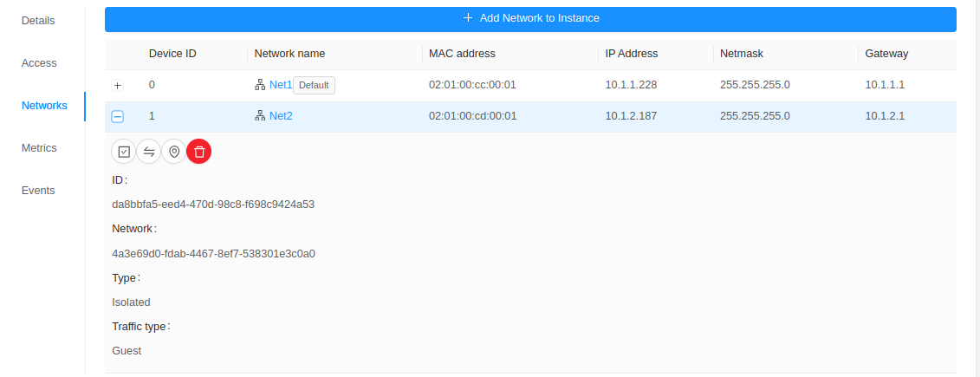Viewport: 980px width, 377px height.
Task: Click the location pin secondary IP icon
Action: click(174, 152)
